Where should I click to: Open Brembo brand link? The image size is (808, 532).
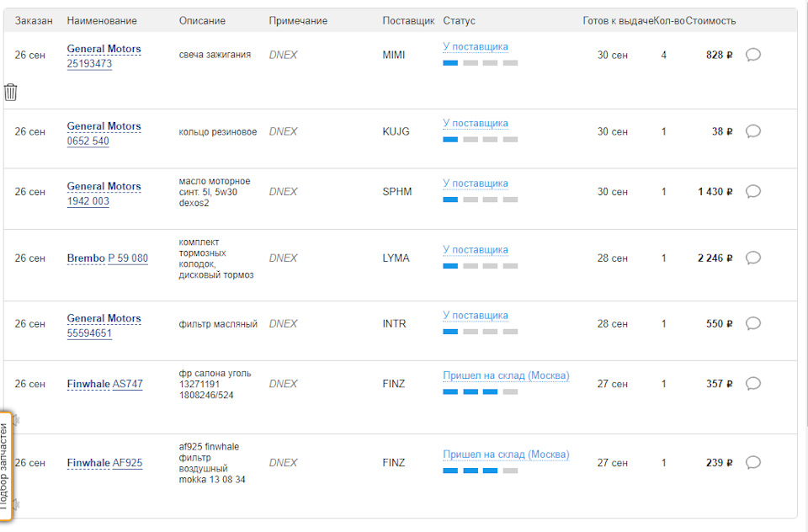(x=86, y=258)
